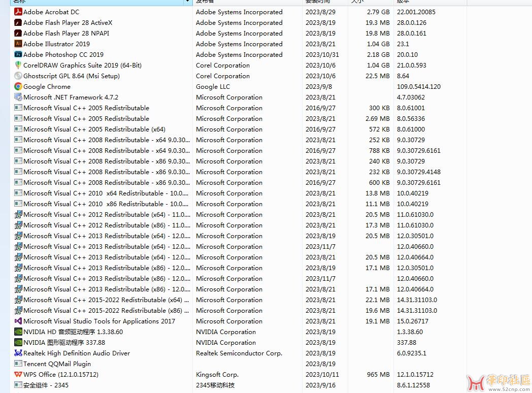Screen dimensions: 532x393
Task: Click the NVIDIA graphics driver 337.88 icon
Action: (18, 342)
